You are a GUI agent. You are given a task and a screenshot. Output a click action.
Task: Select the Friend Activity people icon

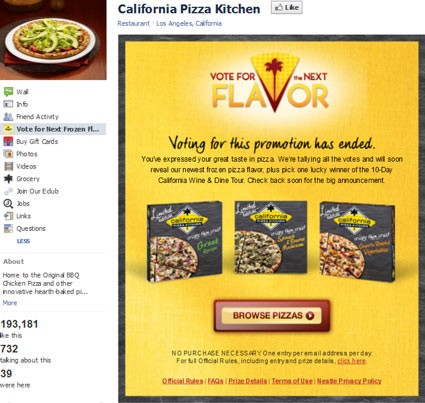coord(8,117)
